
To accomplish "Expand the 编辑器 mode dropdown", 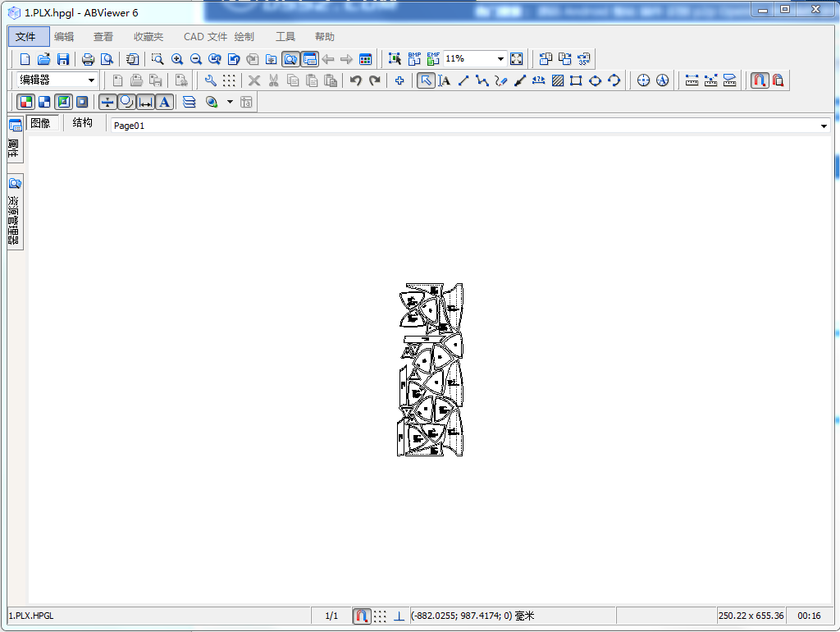I will 91,80.
